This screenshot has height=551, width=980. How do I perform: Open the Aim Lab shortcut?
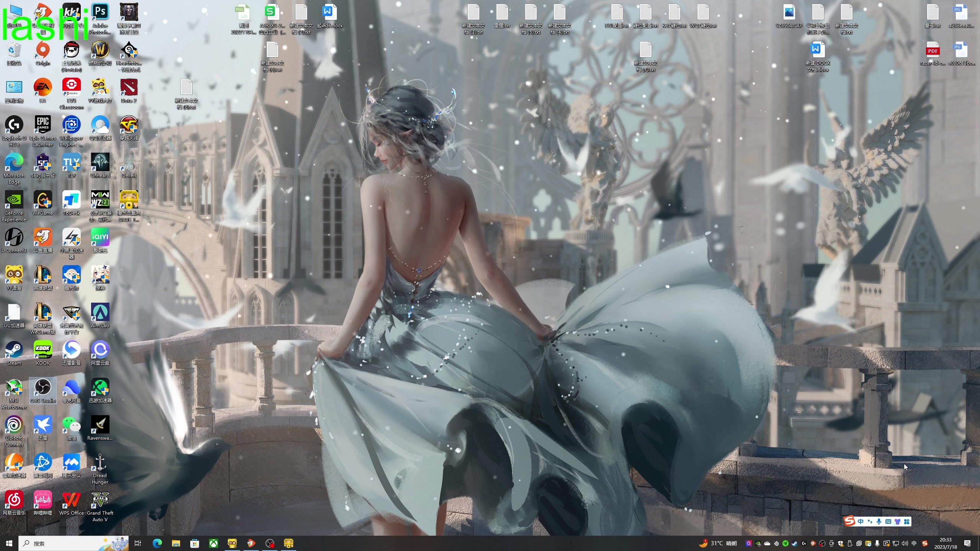coord(100,316)
